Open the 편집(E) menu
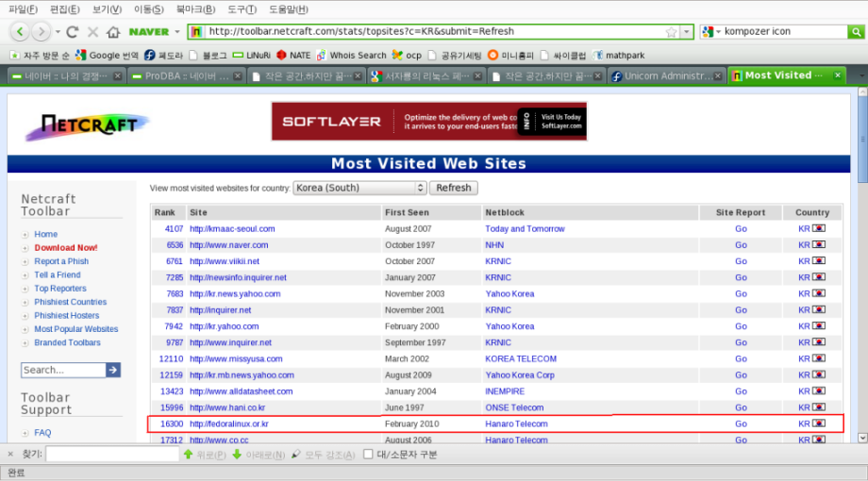The width and height of the screenshot is (868, 481). (65, 9)
